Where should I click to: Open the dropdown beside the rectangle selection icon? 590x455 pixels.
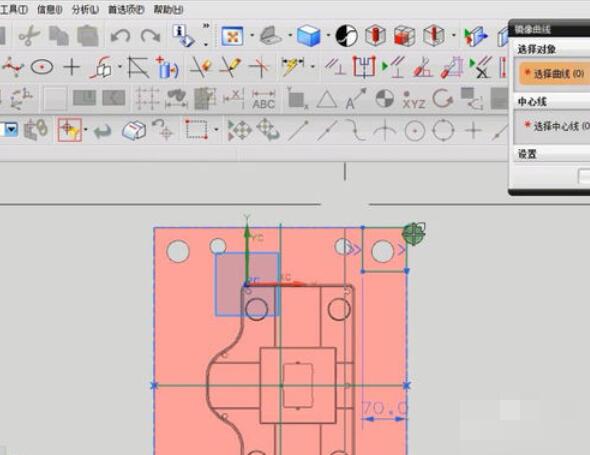click(216, 130)
